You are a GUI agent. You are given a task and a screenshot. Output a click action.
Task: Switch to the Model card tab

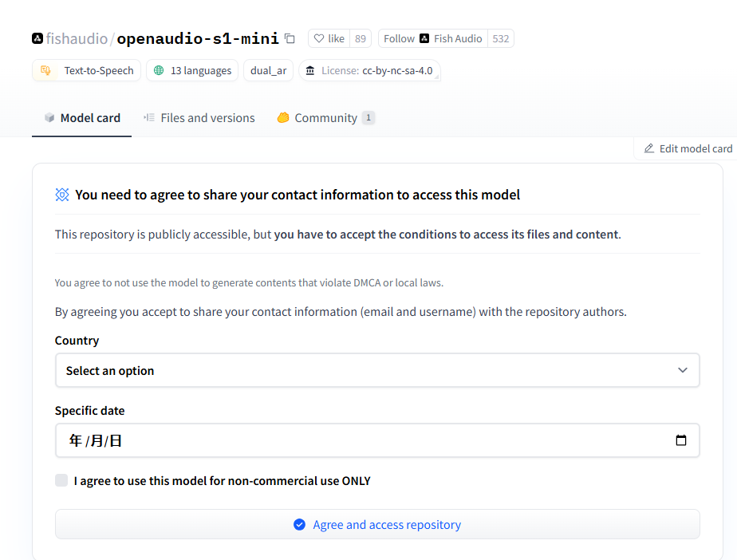tap(82, 118)
